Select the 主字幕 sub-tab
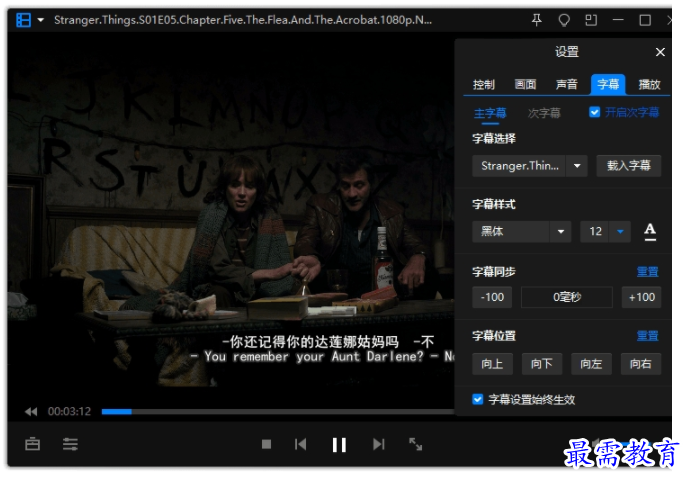The image size is (688, 485). pyautogui.click(x=490, y=113)
